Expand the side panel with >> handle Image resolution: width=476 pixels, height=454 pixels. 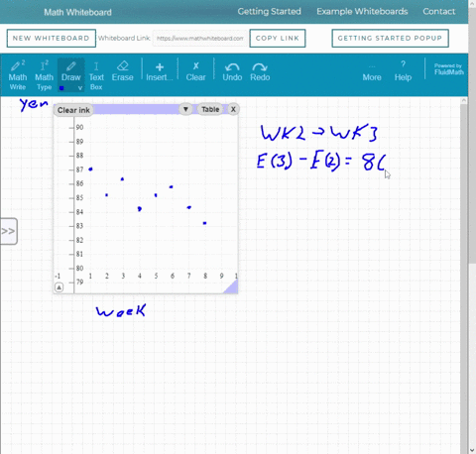coord(8,231)
